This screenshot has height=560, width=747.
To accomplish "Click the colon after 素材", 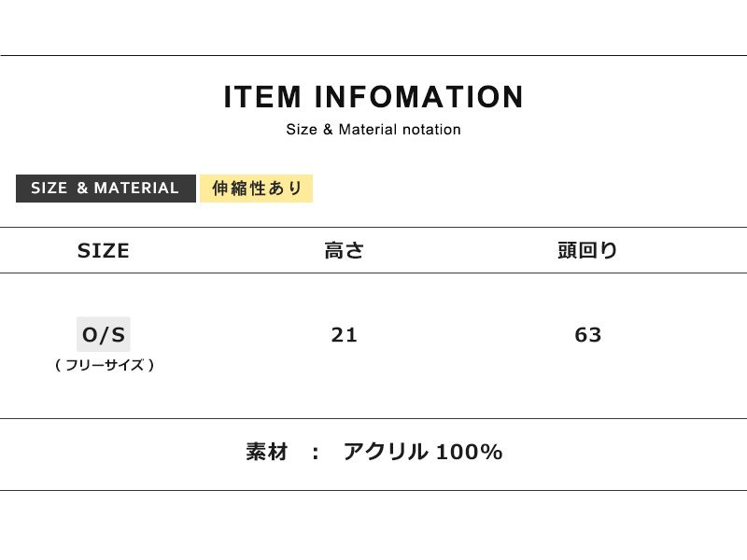I will click(316, 454).
